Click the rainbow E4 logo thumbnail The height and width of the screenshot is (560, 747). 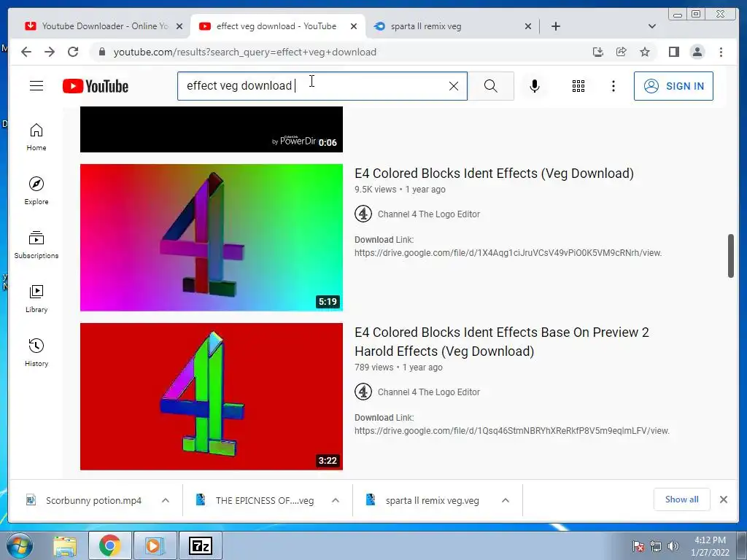(211, 238)
